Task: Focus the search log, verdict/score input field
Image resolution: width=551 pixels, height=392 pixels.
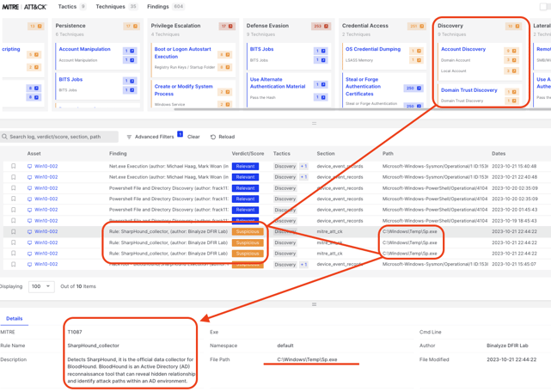Action: point(59,137)
